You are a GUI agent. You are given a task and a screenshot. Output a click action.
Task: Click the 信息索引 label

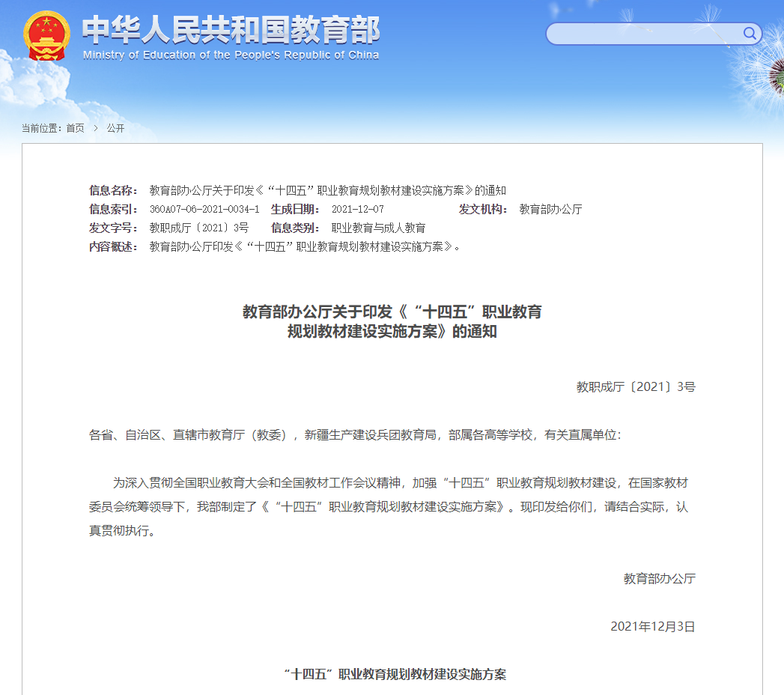click(113, 209)
